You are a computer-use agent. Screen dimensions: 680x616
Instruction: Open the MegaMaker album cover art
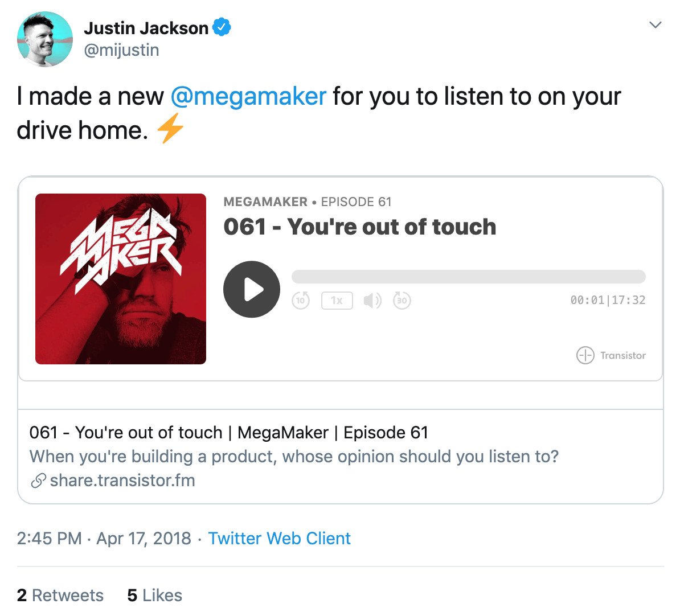[x=121, y=279]
